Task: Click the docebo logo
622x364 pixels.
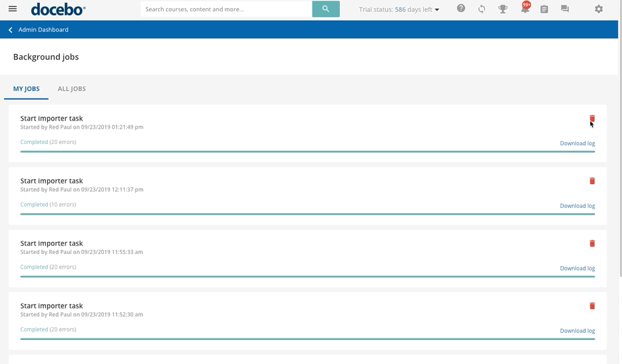Action: [58, 9]
